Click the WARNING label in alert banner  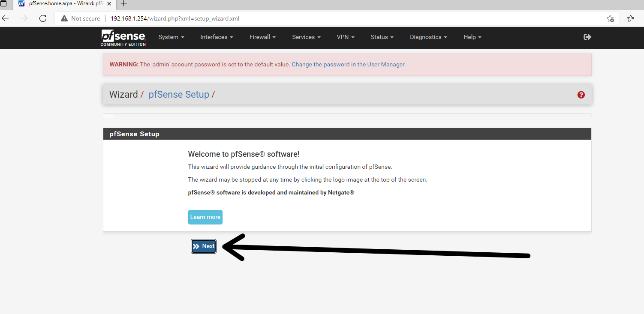point(124,64)
